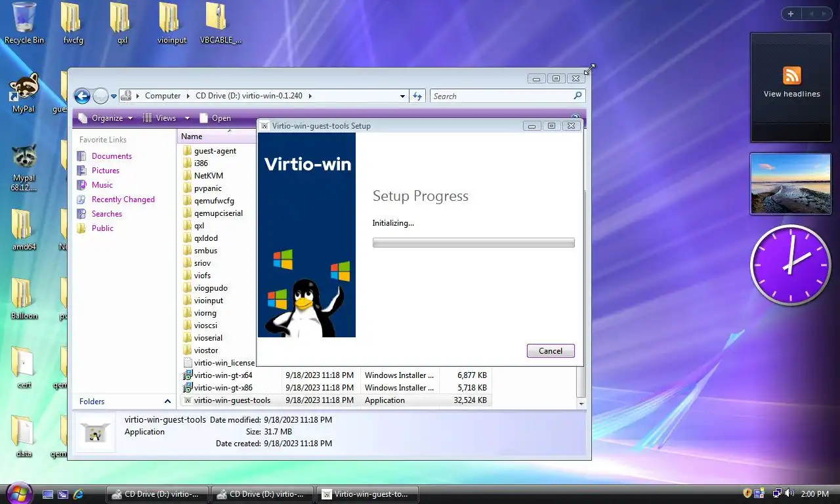Launch the MyPal desktop shortcut

(24, 92)
